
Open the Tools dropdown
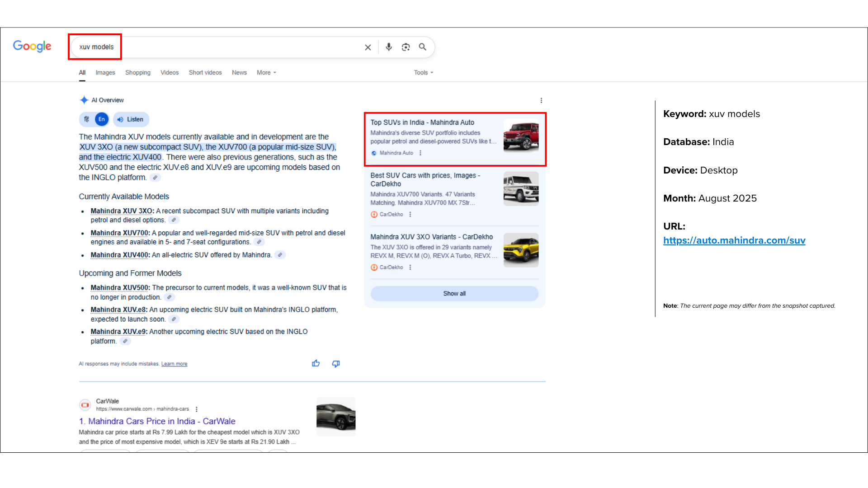pyautogui.click(x=423, y=73)
